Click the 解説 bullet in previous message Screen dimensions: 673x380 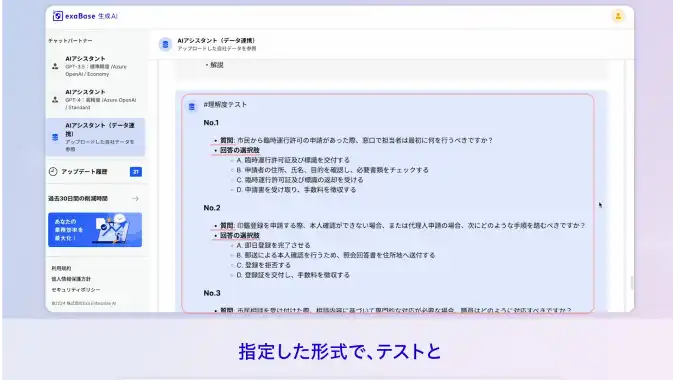[217, 65]
